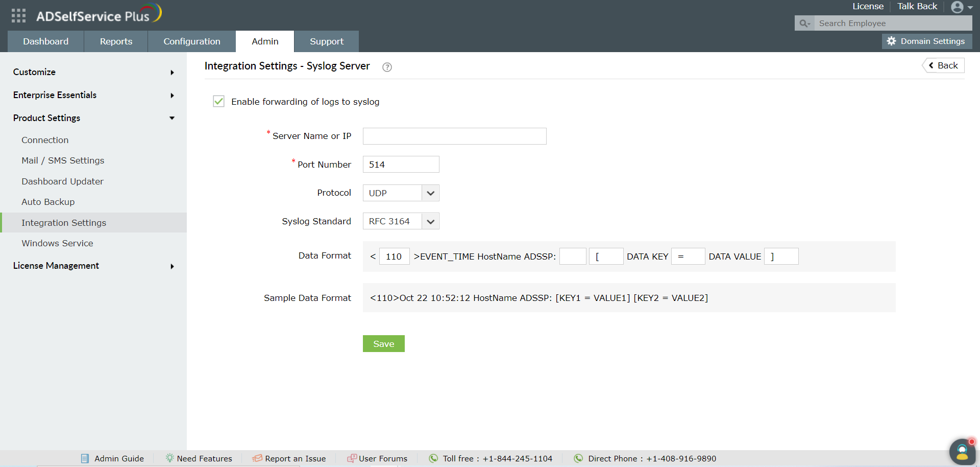Image resolution: width=980 pixels, height=467 pixels.
Task: Open the user account icon
Action: (x=958, y=7)
